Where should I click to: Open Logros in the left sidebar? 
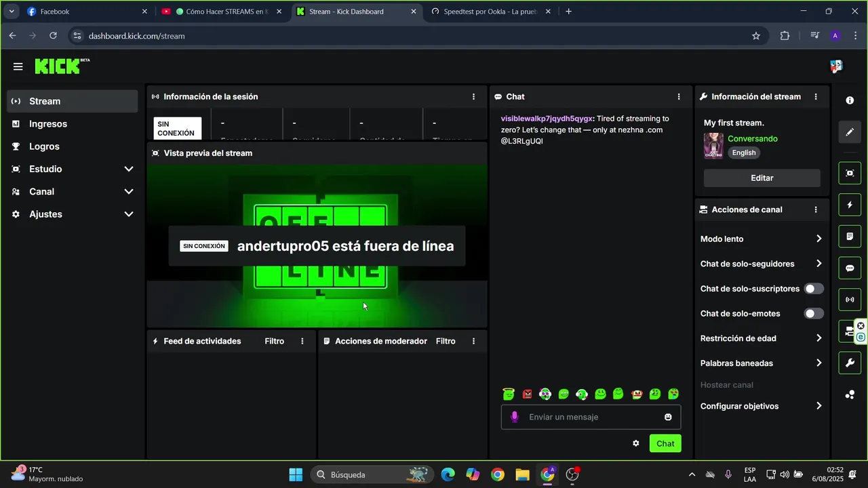point(73,146)
